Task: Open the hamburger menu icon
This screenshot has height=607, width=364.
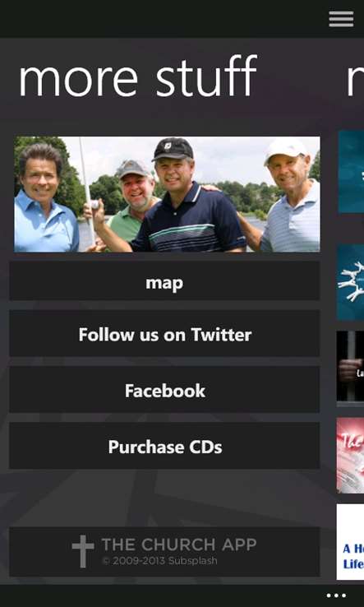Action: click(x=341, y=19)
